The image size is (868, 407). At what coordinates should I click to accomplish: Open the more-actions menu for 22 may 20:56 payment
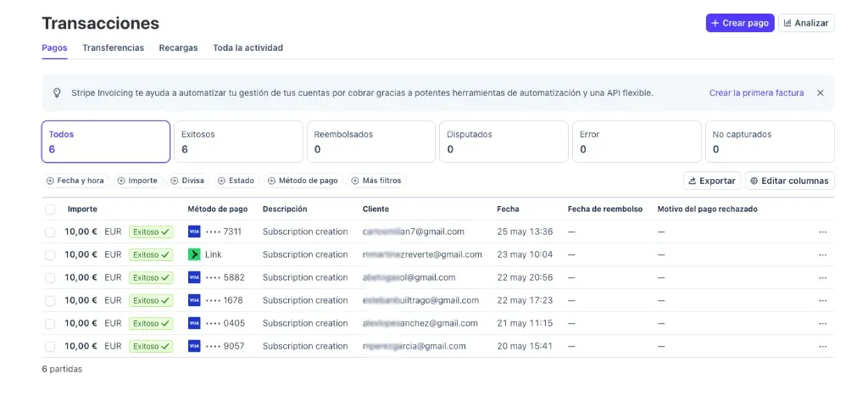point(822,277)
